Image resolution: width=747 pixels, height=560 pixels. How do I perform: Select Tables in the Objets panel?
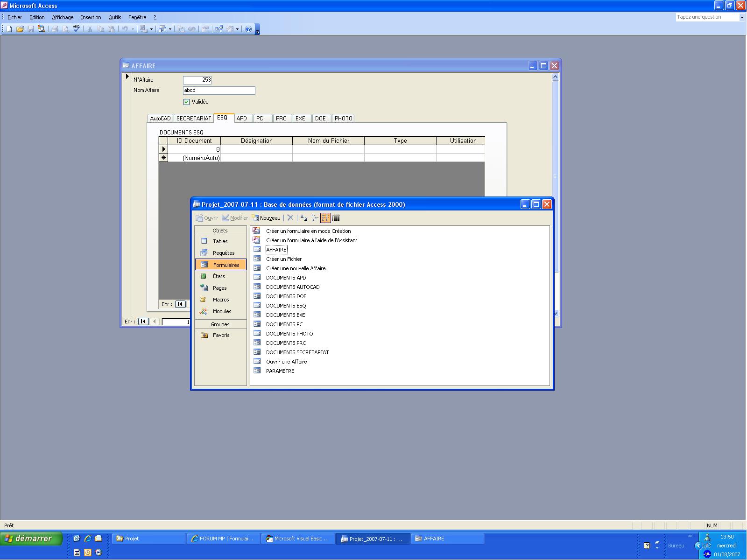pyautogui.click(x=220, y=241)
